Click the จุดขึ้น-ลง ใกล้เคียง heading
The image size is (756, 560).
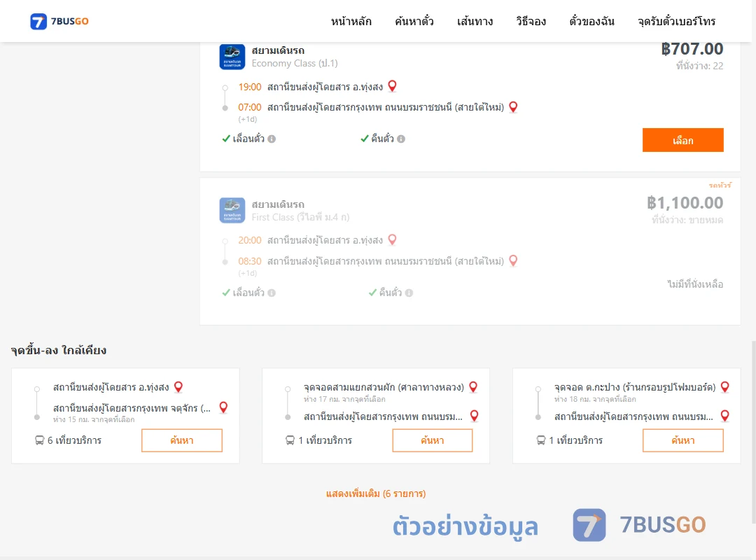59,350
